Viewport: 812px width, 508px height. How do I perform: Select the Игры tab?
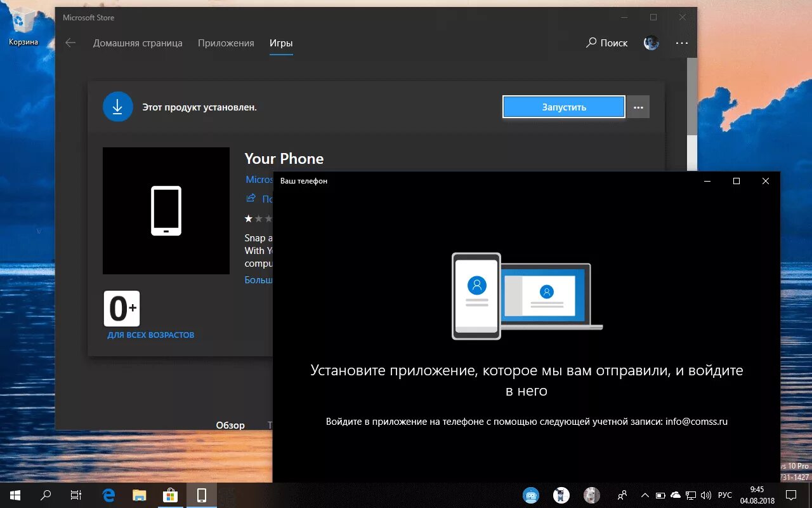pos(281,43)
